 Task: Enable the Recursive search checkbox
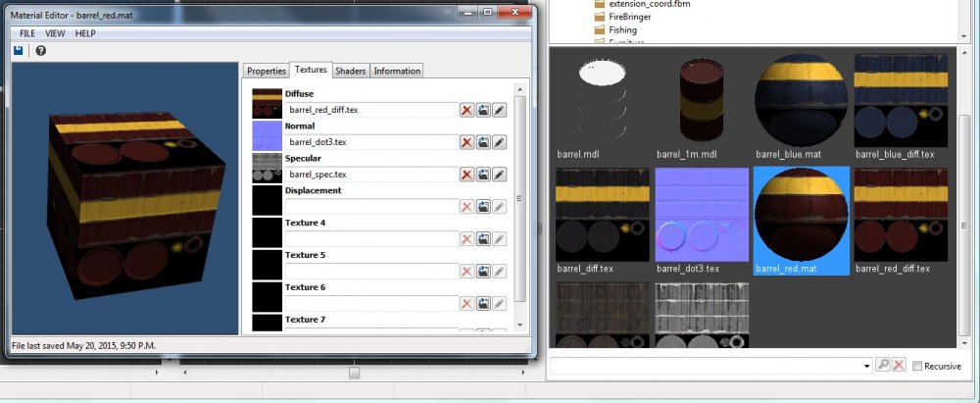[917, 366]
